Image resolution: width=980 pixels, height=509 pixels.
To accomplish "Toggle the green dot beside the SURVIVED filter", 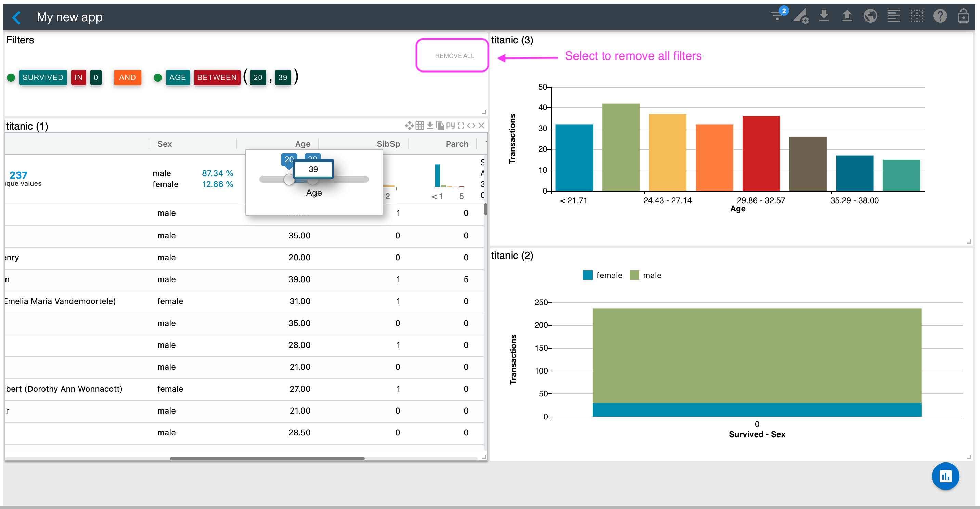I will (11, 78).
